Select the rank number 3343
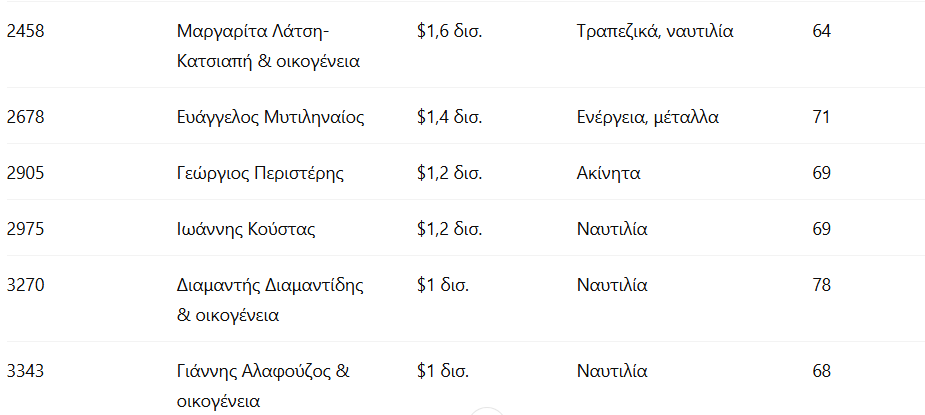This screenshot has height=415, width=925. (x=25, y=371)
